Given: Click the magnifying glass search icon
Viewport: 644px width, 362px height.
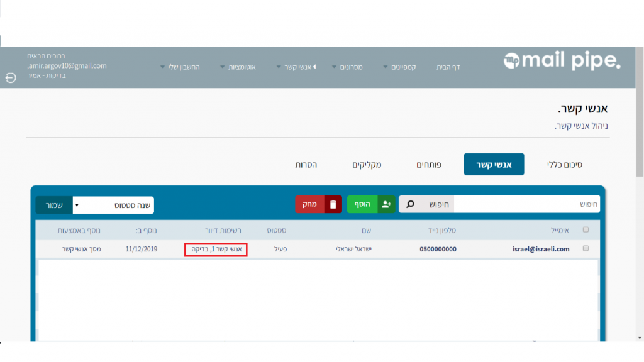Looking at the screenshot, I should (x=410, y=205).
